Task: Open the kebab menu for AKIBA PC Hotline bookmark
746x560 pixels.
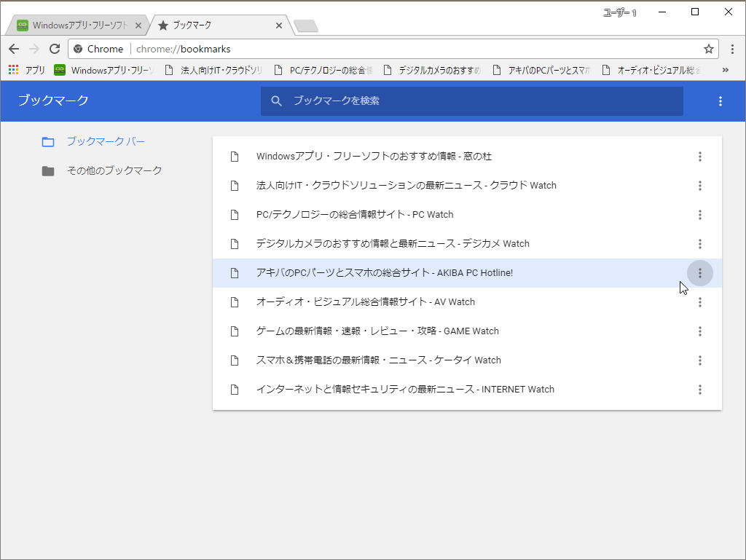Action: click(x=699, y=272)
